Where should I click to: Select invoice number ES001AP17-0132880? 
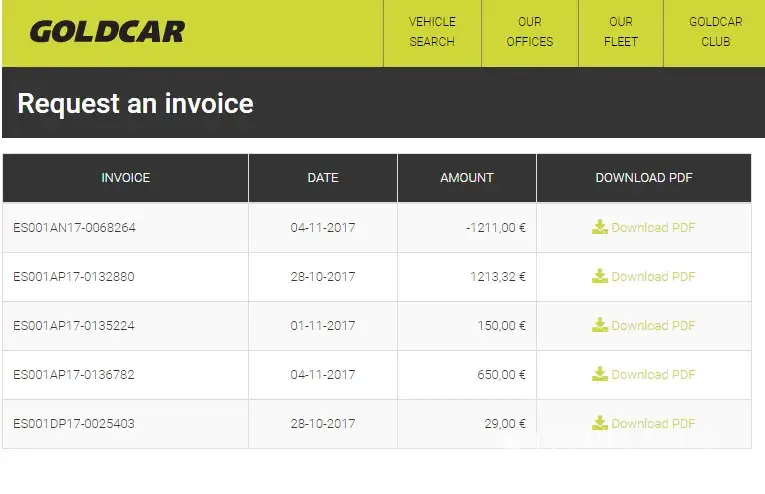74,277
